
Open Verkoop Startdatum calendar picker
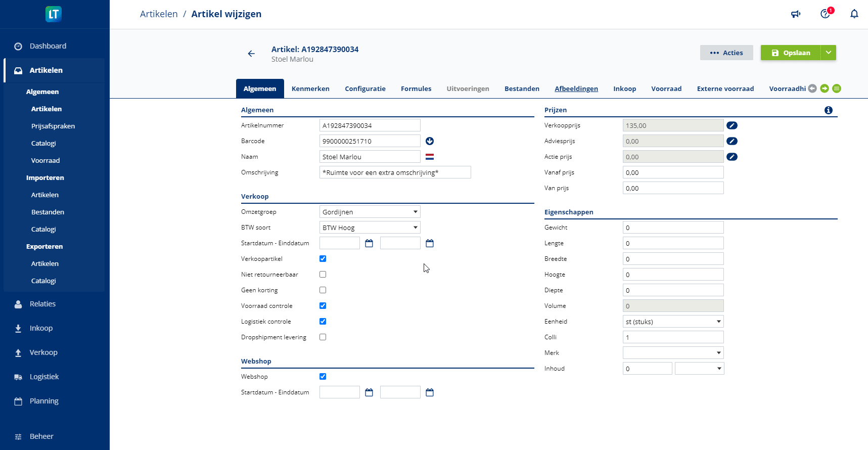click(369, 243)
